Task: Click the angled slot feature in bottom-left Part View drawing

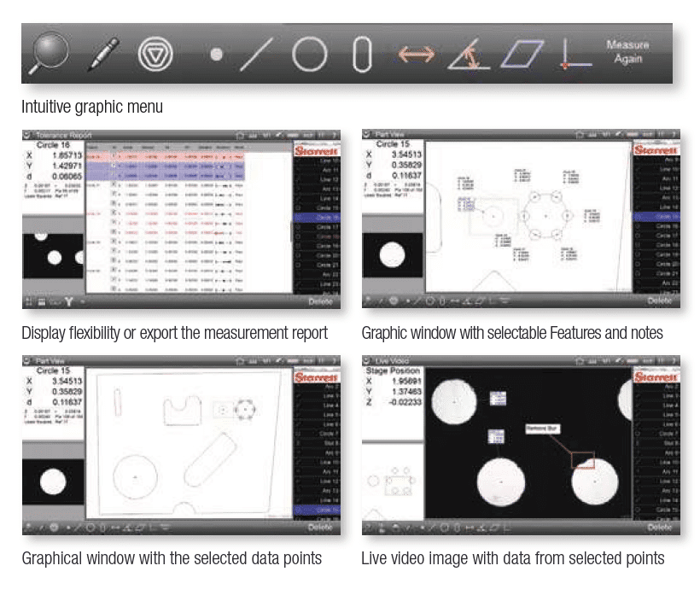Action: (210, 460)
